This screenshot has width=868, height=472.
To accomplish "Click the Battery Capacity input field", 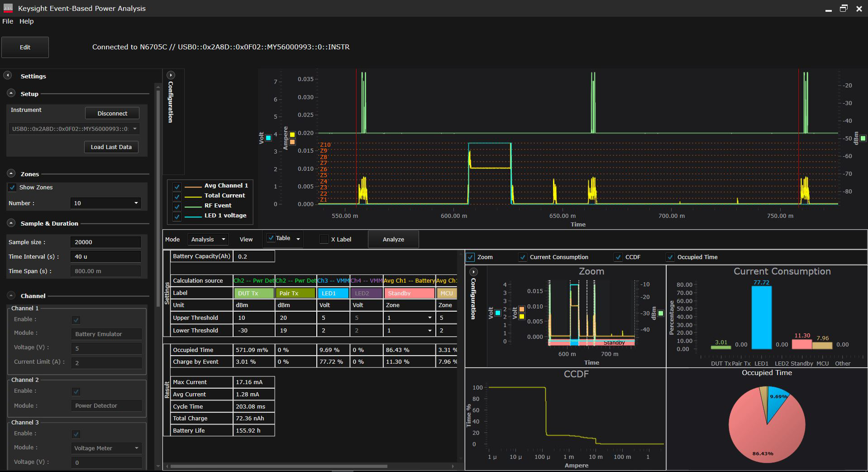I will (x=254, y=256).
